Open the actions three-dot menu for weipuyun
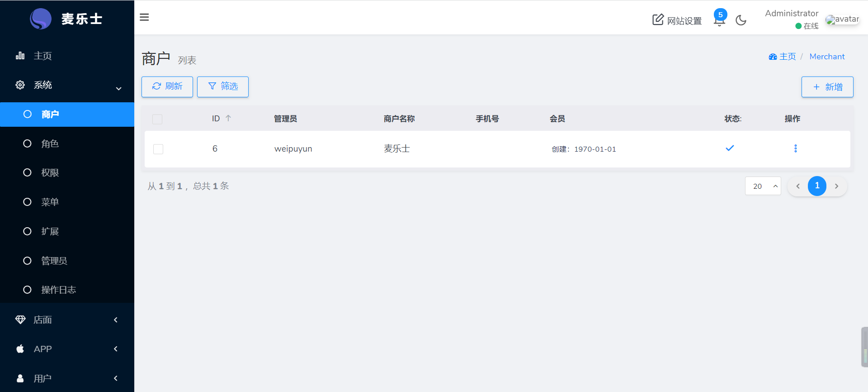Screen dimensions: 868x392 (796, 148)
